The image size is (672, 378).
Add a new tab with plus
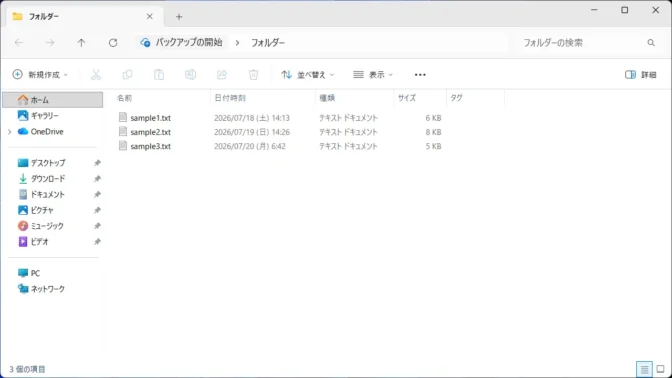pos(179,17)
